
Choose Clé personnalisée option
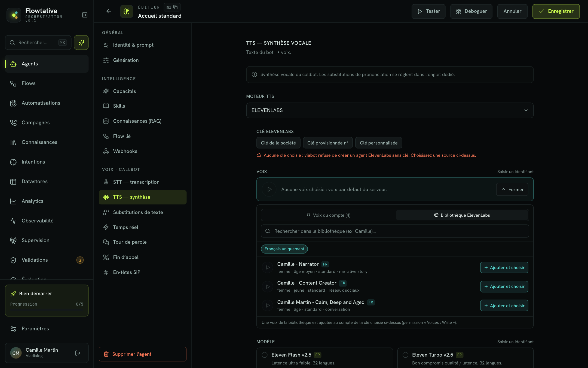tap(379, 143)
